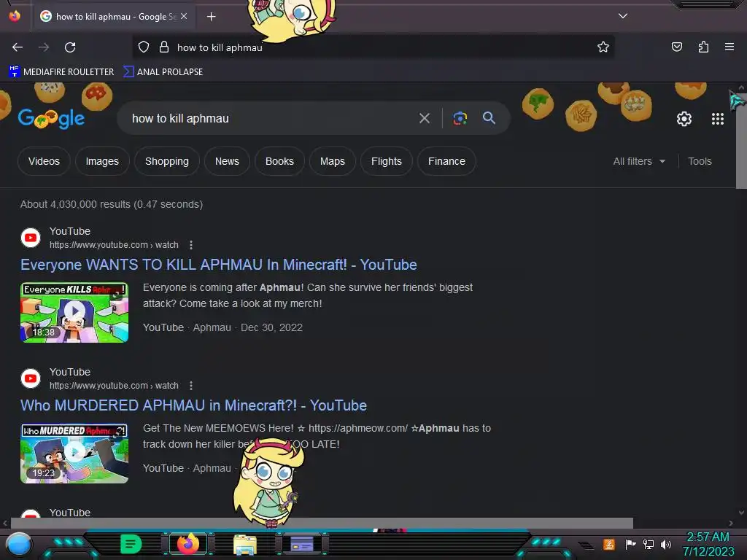Click the vertical scrollbar thumb
The height and width of the screenshot is (560, 747).
[x=741, y=139]
